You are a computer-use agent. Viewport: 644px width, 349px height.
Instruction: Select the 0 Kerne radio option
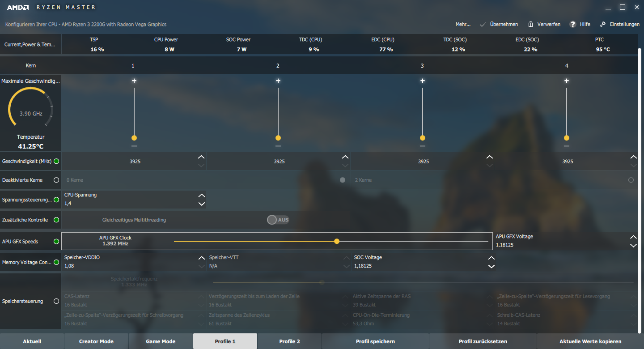pos(343,180)
